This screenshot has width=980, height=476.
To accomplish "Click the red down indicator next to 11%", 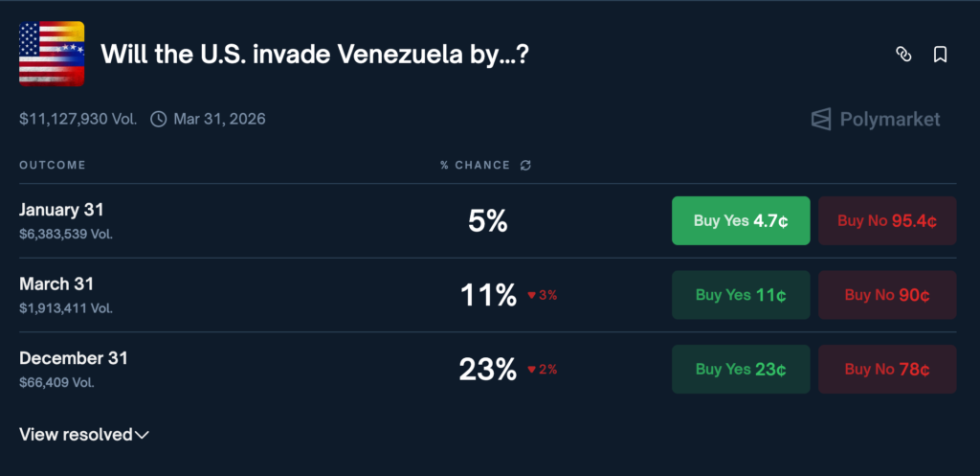I will click(542, 295).
